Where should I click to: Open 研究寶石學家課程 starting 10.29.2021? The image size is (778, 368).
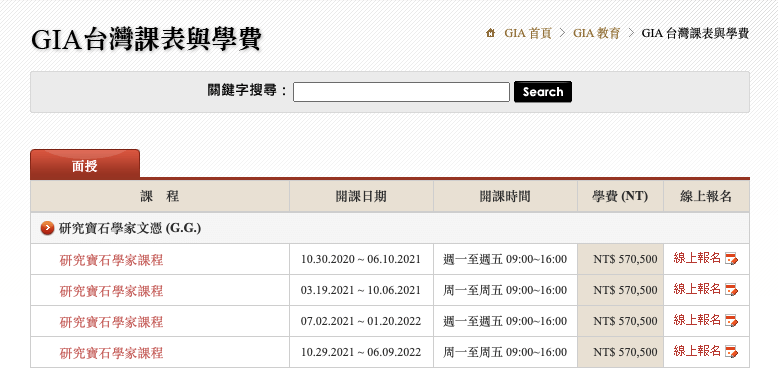[x=111, y=353]
